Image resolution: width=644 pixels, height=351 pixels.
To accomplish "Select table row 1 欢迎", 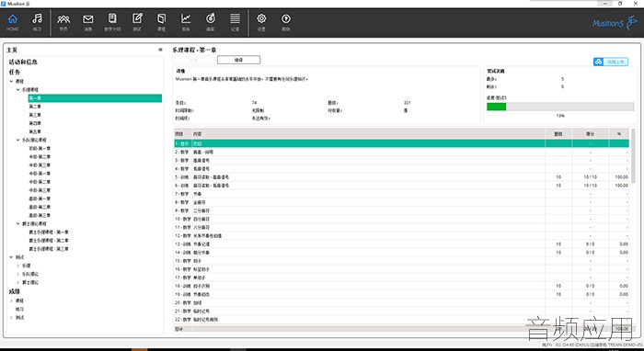I will click(401, 143).
